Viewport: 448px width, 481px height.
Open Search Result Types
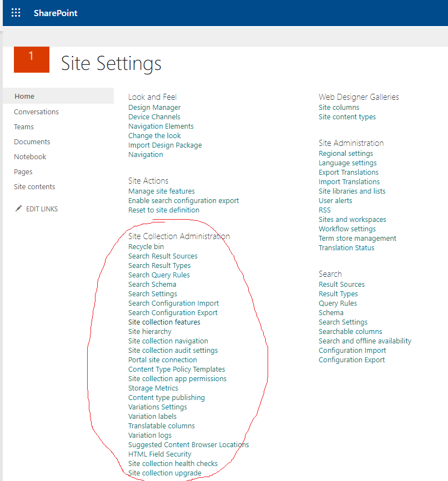tap(159, 266)
